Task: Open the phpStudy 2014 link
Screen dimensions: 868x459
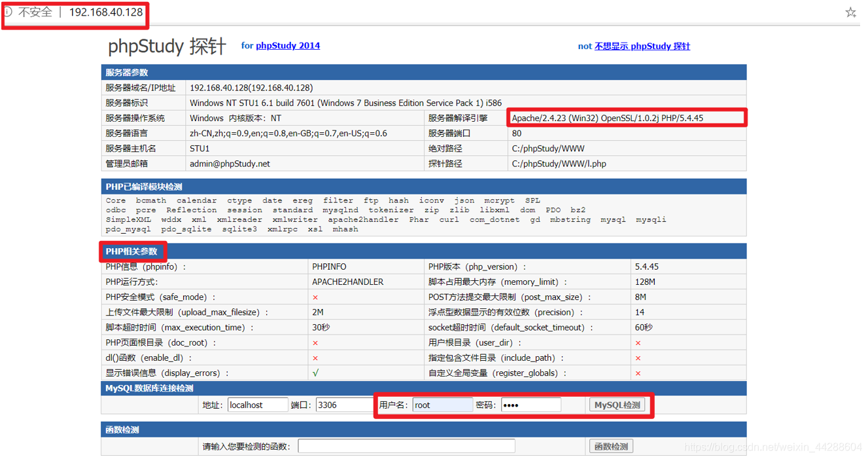Action: (288, 45)
